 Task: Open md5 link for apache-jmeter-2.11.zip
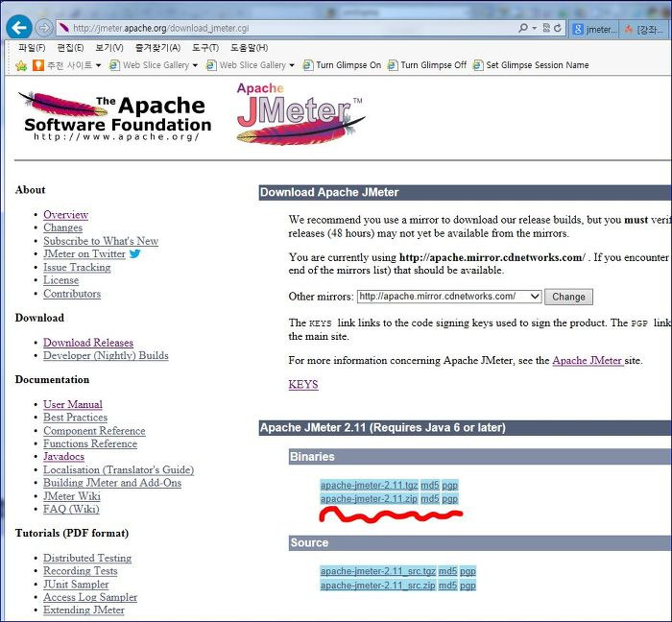point(430,499)
